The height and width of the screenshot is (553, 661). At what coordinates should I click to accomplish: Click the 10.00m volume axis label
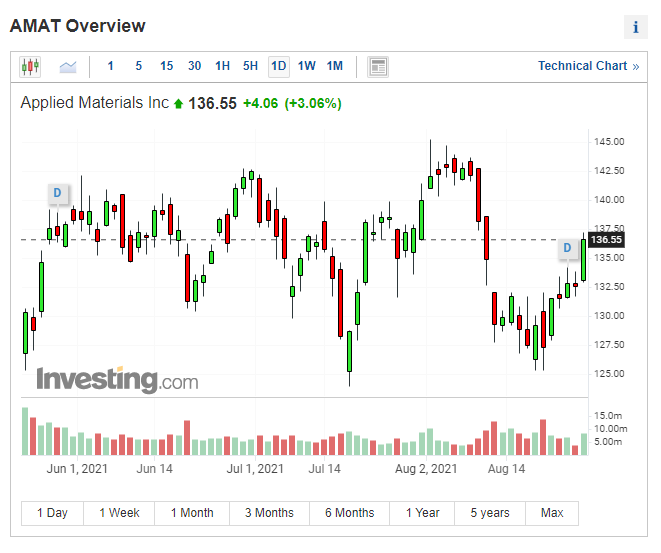(610, 429)
